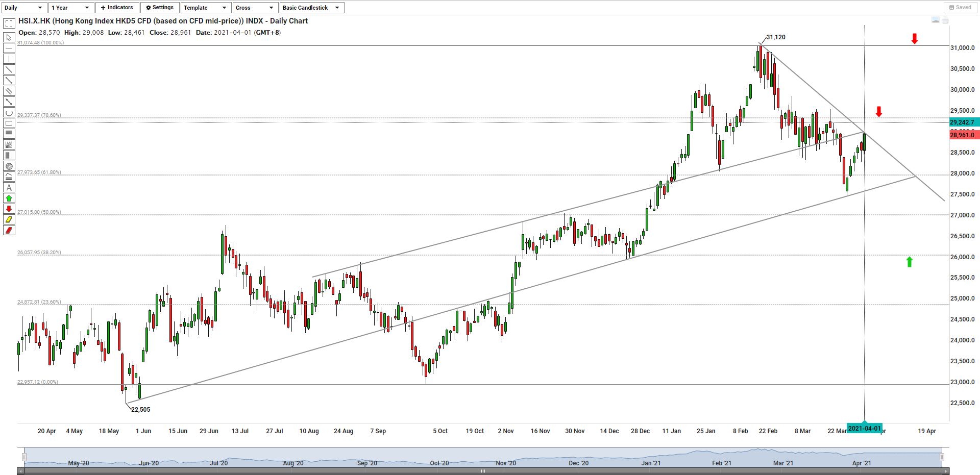Image resolution: width=980 pixels, height=475 pixels.
Task: Open the Daily interval dropdown
Action: [23, 8]
